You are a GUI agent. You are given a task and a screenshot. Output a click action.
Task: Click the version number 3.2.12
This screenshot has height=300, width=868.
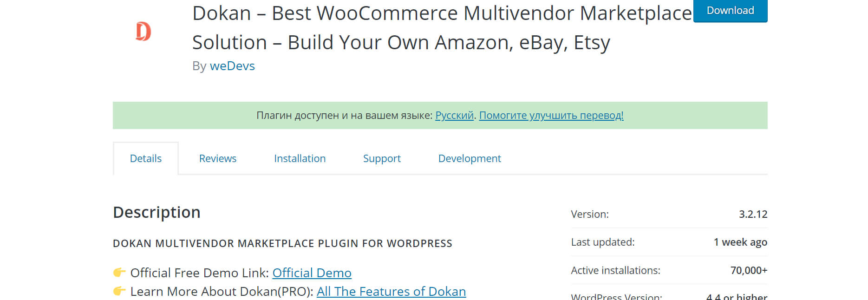(x=753, y=214)
